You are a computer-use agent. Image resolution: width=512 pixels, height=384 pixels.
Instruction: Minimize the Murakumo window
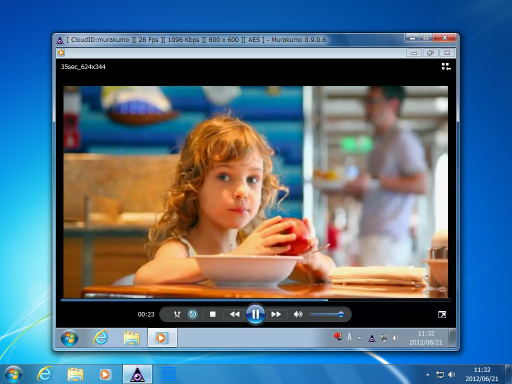coord(412,38)
